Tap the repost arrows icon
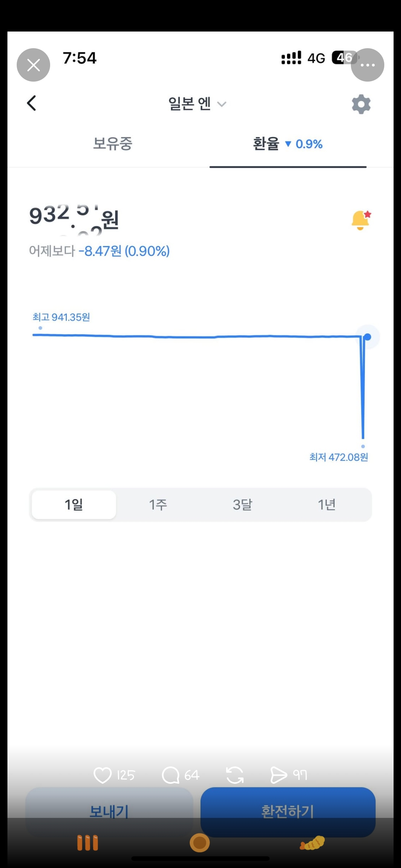Viewport: 401px width, 868px height. pos(235,775)
